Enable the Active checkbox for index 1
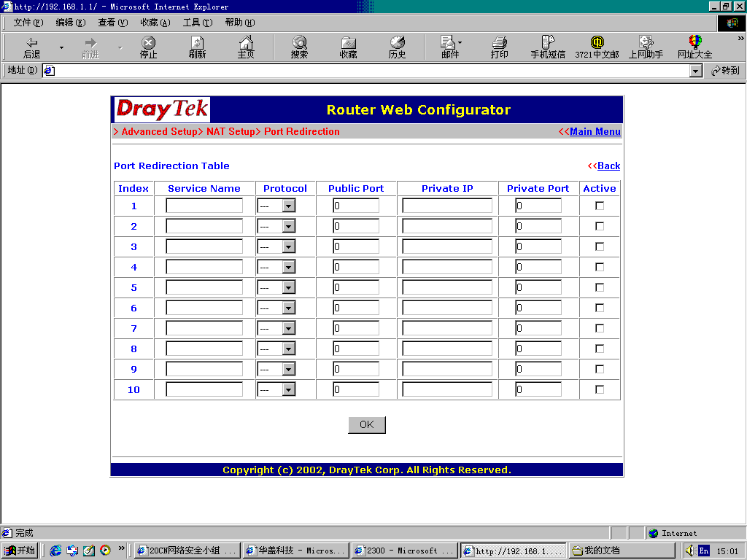Image resolution: width=747 pixels, height=560 pixels. pos(600,206)
